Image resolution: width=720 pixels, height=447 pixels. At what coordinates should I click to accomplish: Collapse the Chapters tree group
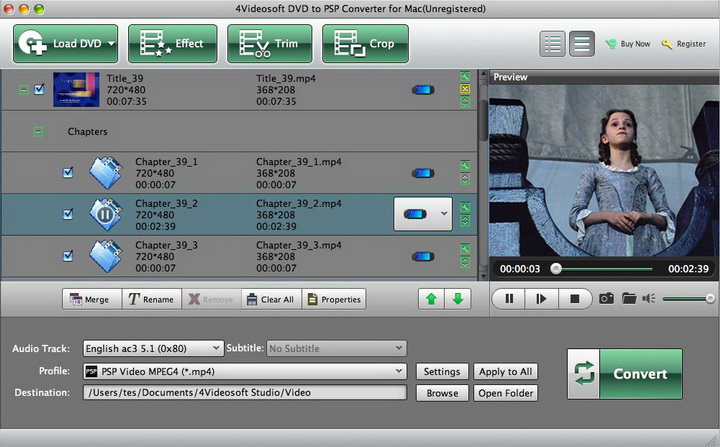tap(39, 131)
